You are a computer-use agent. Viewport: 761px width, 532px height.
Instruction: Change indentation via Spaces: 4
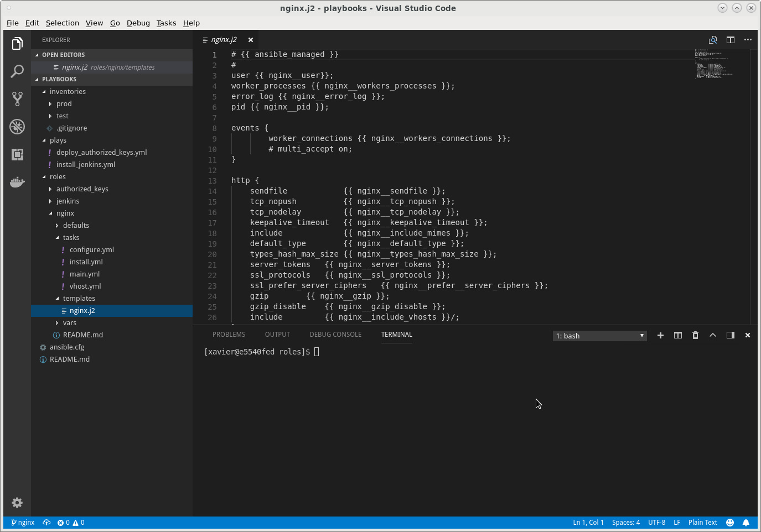626,523
